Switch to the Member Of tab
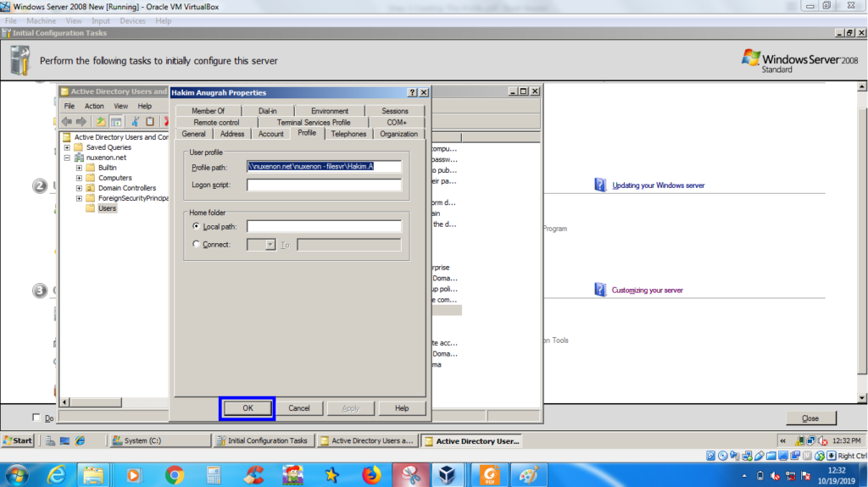The width and height of the screenshot is (868, 487). coord(209,111)
